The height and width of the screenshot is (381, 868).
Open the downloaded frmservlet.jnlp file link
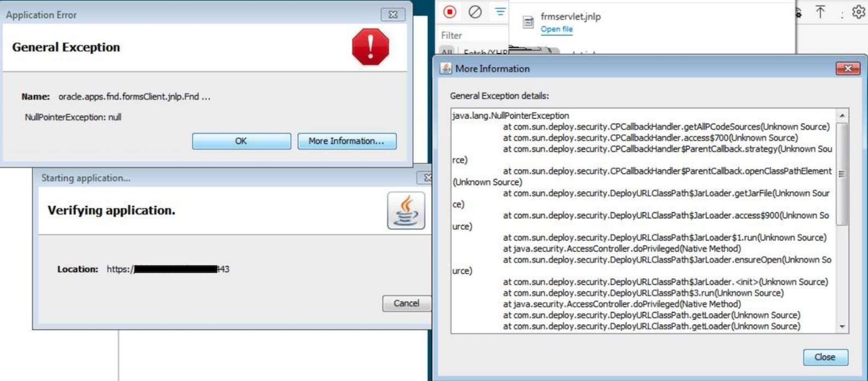[x=556, y=29]
